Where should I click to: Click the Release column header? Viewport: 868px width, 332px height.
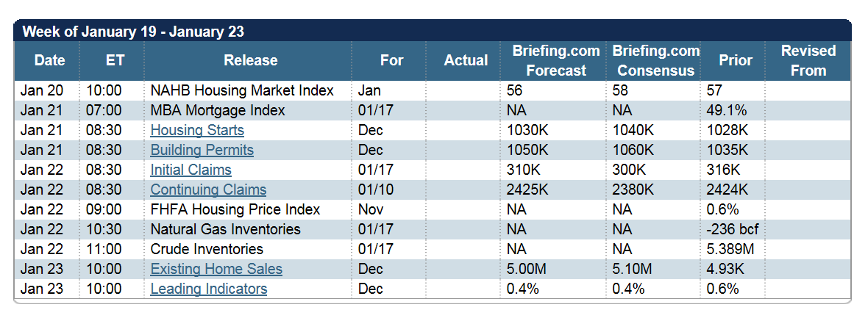pyautogui.click(x=251, y=60)
